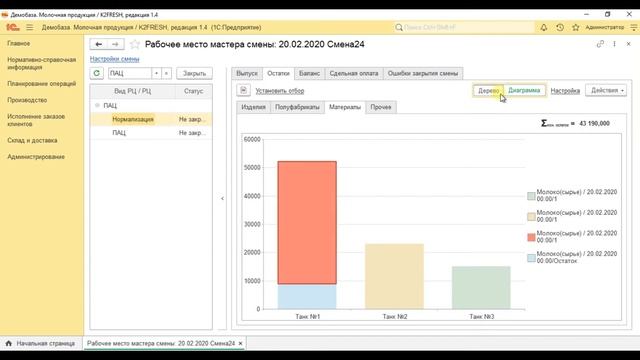The image size is (640, 360).
Task: Collapse the ПАЦ tree group
Action: pyautogui.click(x=97, y=105)
